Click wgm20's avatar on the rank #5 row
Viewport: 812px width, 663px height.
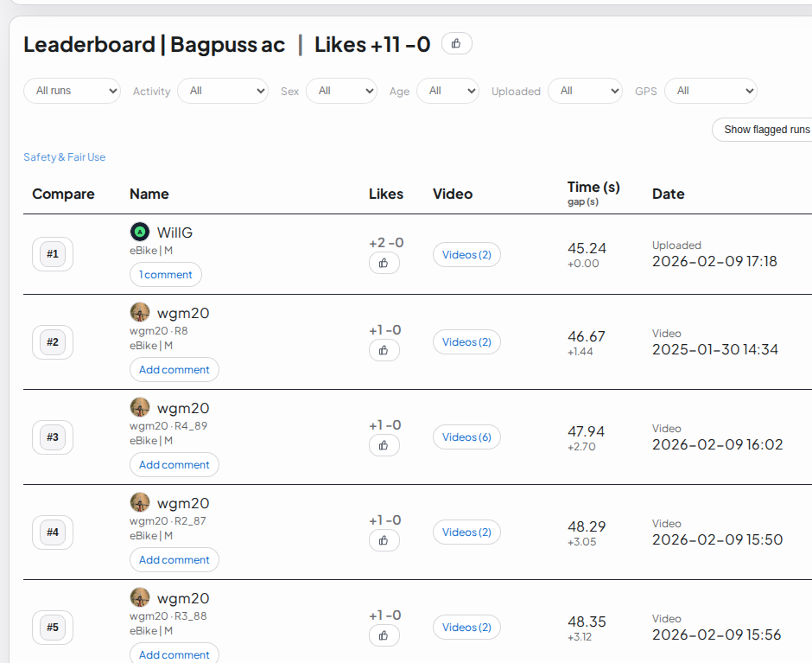pyautogui.click(x=140, y=597)
